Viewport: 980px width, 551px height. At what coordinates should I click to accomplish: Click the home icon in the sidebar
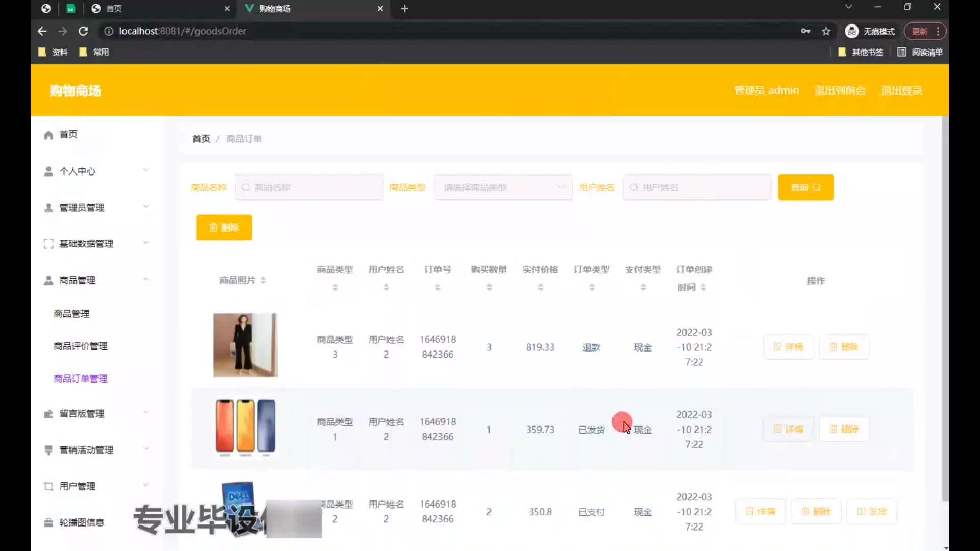pos(48,135)
